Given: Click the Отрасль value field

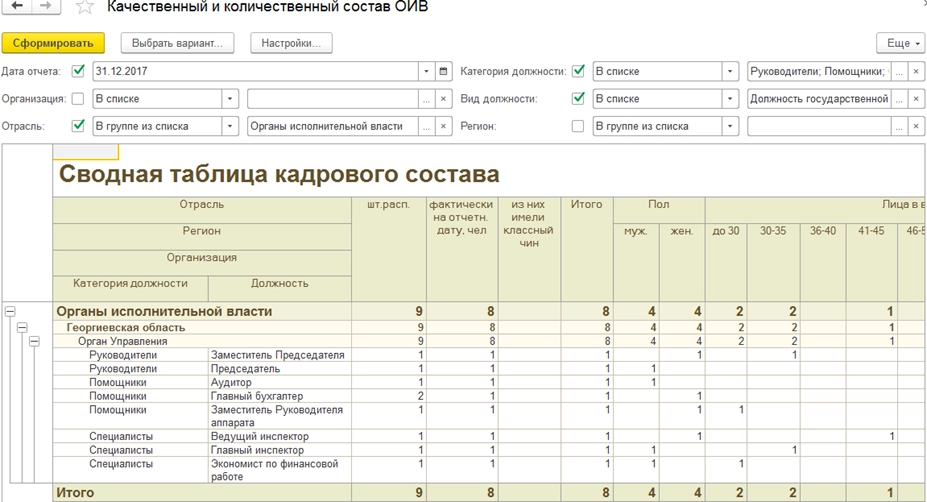Looking at the screenshot, I should pyautogui.click(x=332, y=126).
